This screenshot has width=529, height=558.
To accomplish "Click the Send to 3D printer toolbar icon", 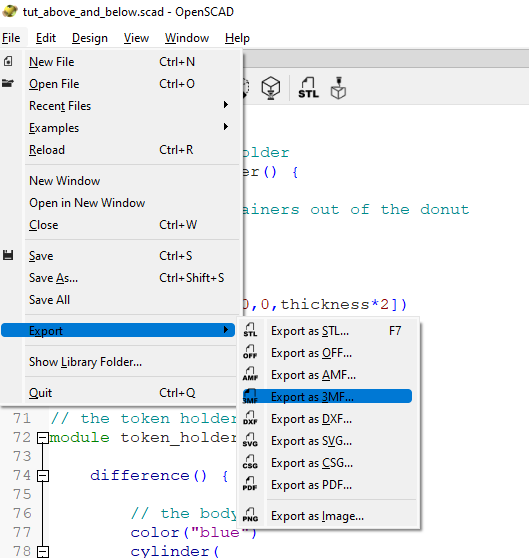I will 338,88.
